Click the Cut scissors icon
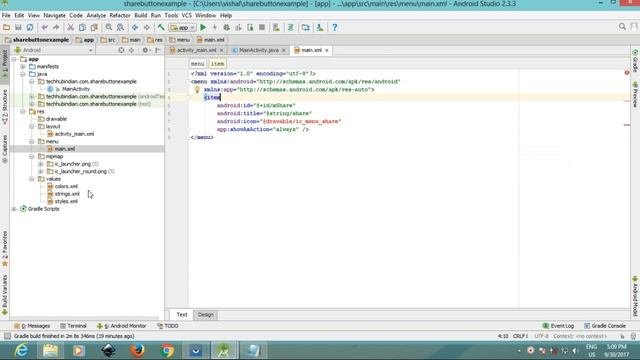 [70, 27]
